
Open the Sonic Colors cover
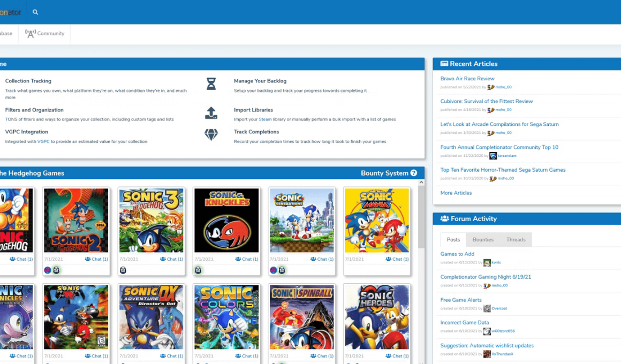226,317
